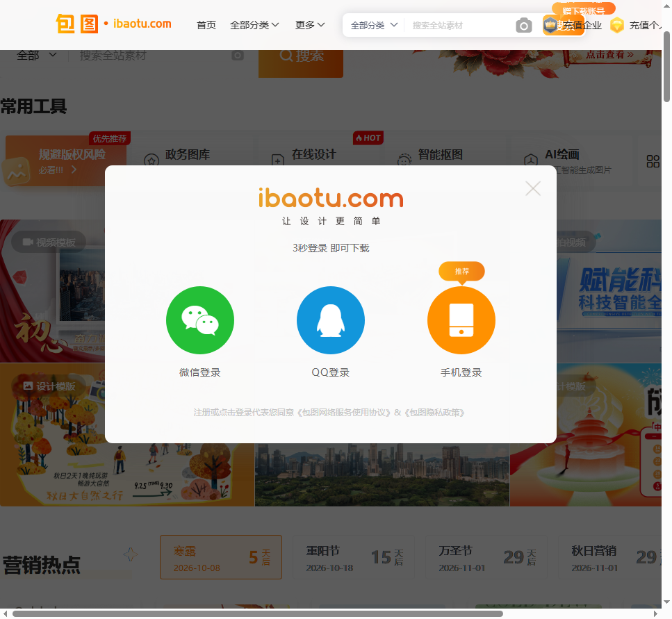672x619 pixels.
Task: Open 智能抠图 tool
Action: pyautogui.click(x=440, y=154)
